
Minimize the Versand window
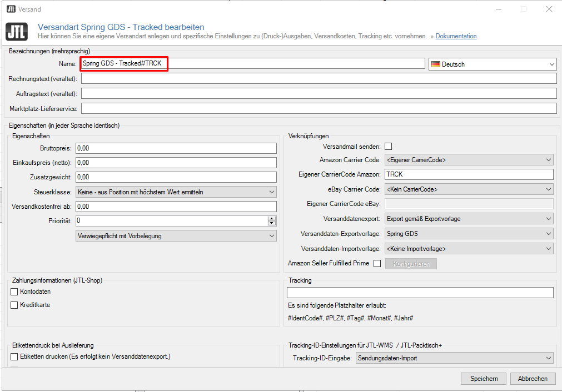[x=499, y=9]
